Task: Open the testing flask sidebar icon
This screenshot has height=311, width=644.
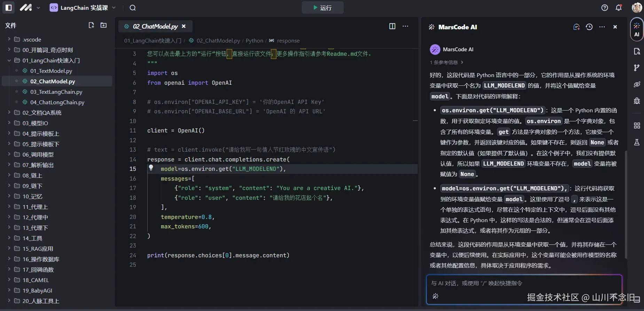Action: [637, 142]
